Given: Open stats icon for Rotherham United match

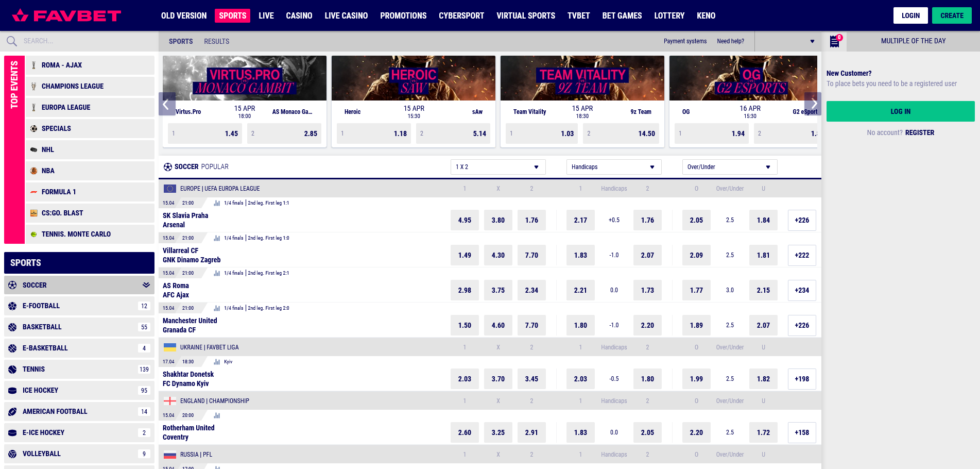Looking at the screenshot, I should (217, 415).
